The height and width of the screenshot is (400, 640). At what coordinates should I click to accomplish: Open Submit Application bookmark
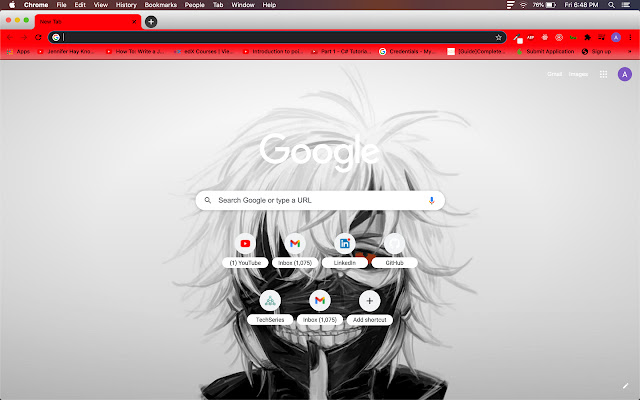tap(545, 51)
